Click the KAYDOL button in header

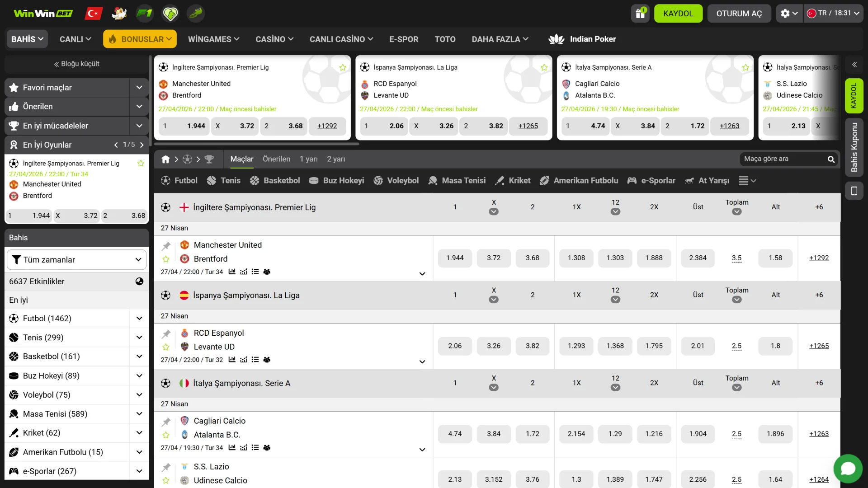[x=678, y=14]
